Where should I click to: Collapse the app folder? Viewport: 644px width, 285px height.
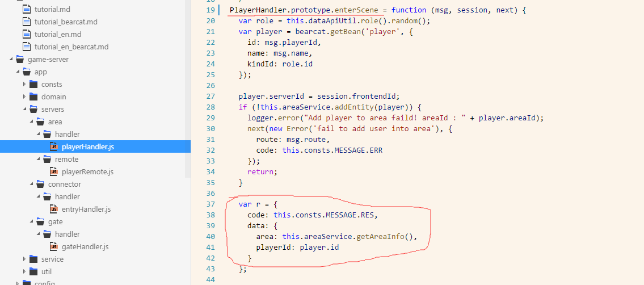[18, 72]
